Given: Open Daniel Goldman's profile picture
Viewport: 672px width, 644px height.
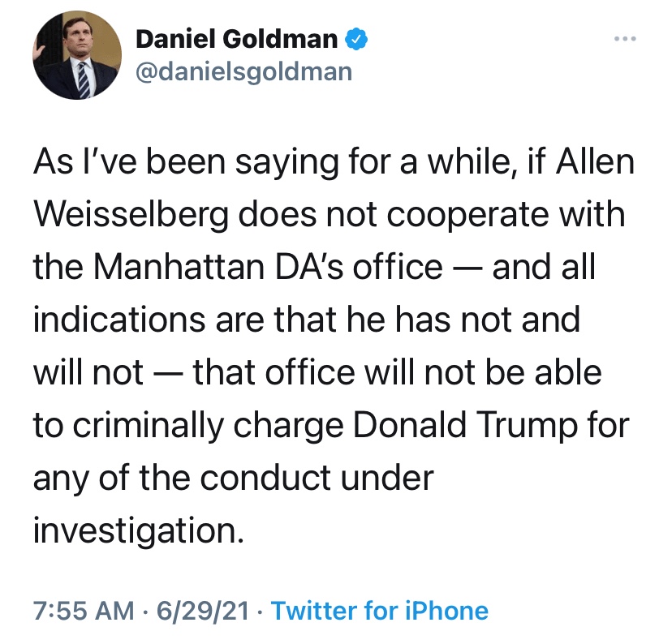Looking at the screenshot, I should (x=76, y=59).
